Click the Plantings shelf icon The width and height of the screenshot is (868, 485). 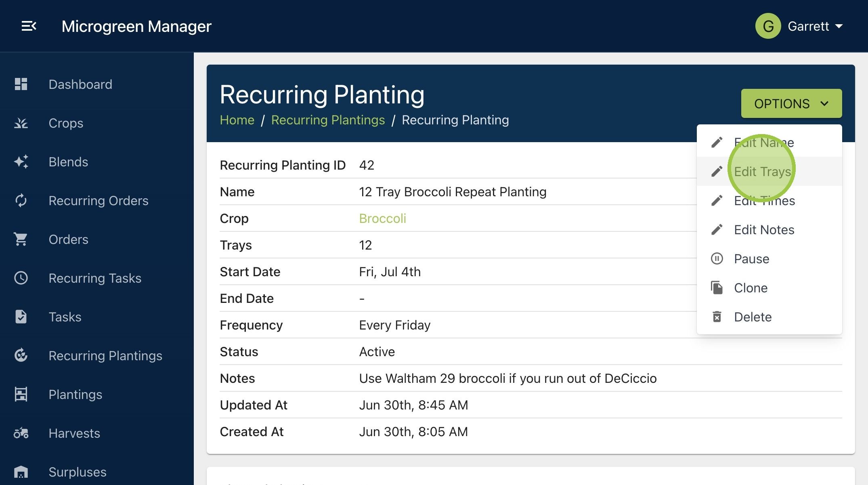[21, 394]
